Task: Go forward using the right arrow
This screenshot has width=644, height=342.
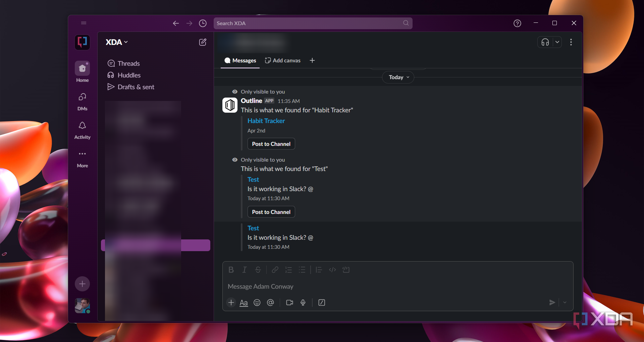Action: coord(189,23)
